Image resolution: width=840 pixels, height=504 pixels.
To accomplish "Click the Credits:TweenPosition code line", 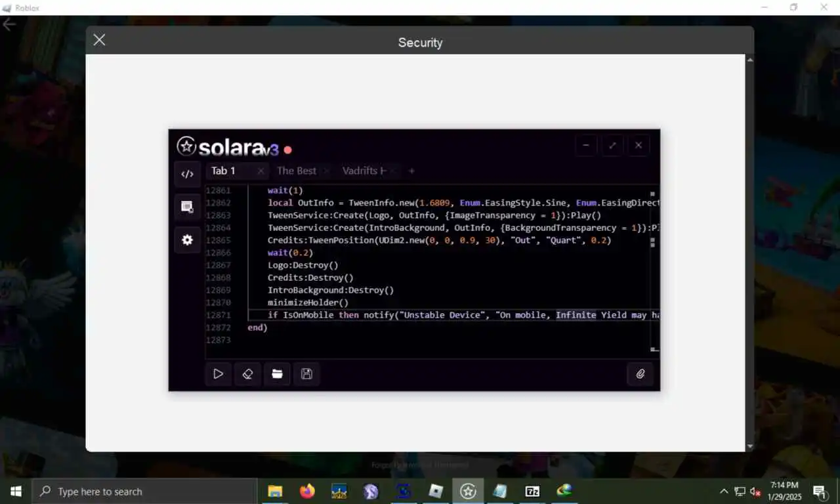I will point(439,240).
